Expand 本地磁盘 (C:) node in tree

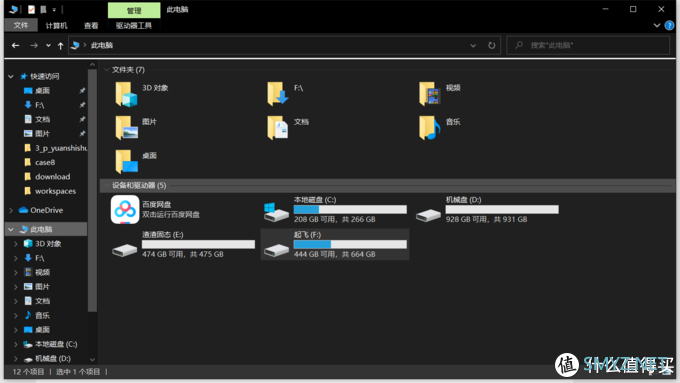click(16, 344)
